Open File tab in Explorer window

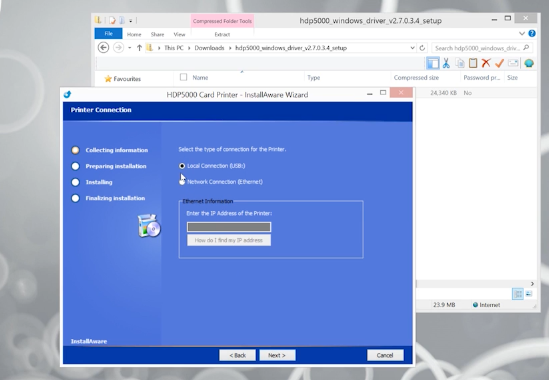(x=109, y=34)
